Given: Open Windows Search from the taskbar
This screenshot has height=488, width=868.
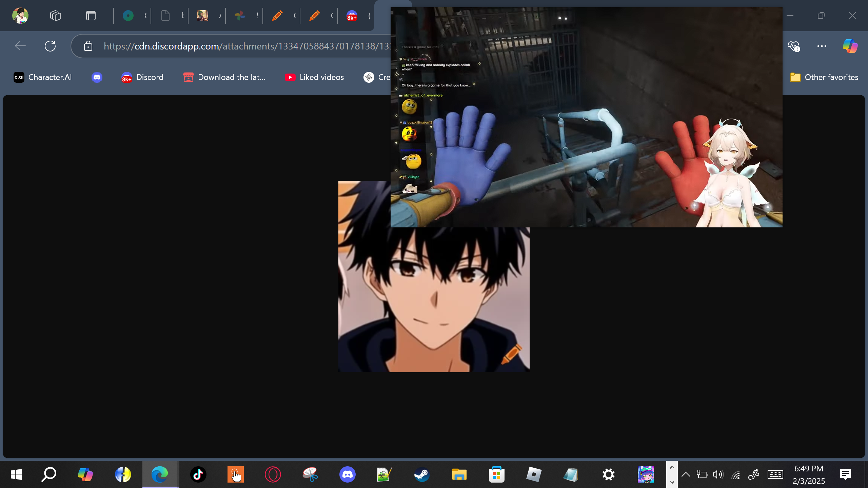Looking at the screenshot, I should 49,474.
